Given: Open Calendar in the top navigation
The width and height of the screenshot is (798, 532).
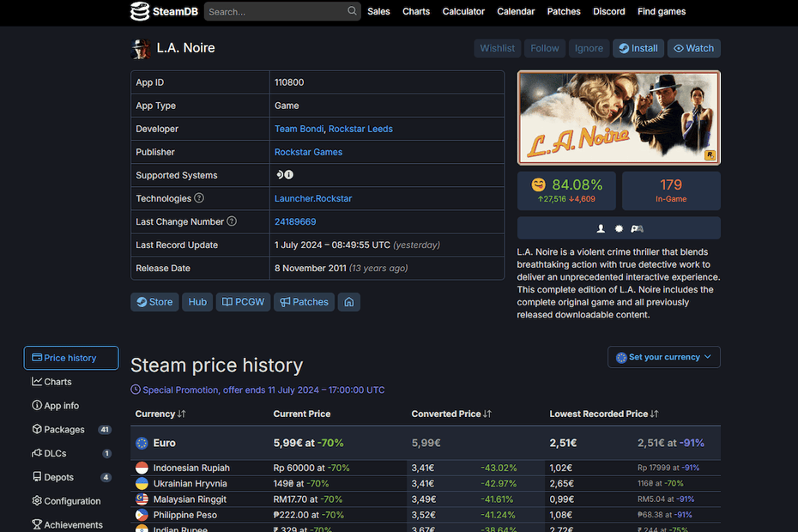Looking at the screenshot, I should click(x=516, y=11).
